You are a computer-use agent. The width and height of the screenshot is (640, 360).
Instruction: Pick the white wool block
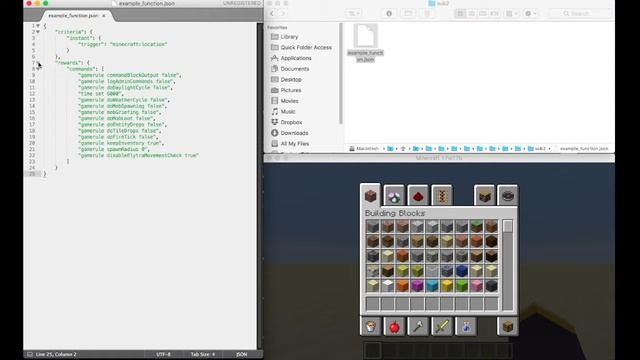pyautogui.click(x=388, y=285)
